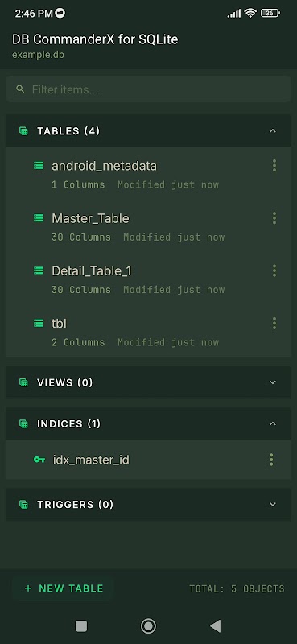Open the three-dot menu for Master_Table
297x644 pixels.
274,217
